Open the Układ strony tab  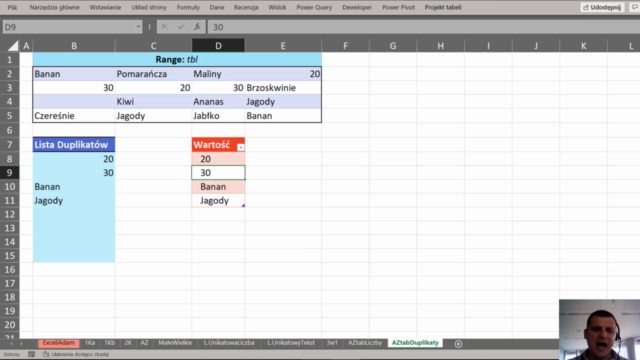[x=149, y=7]
